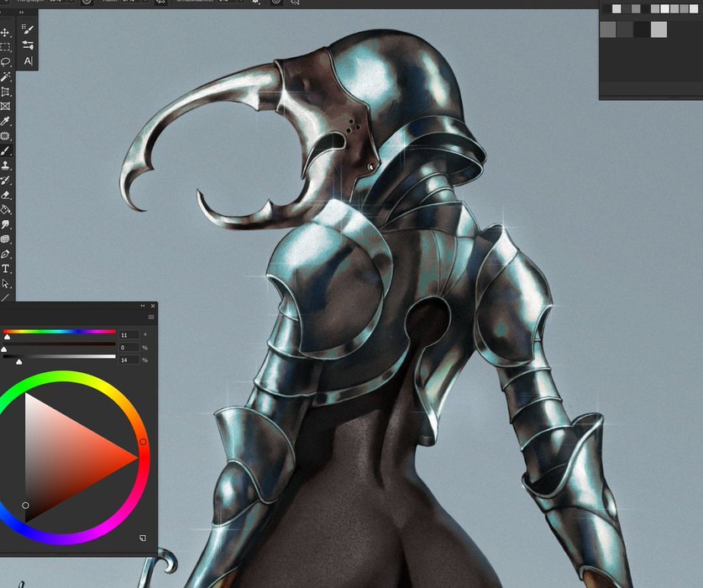Select the Type tool
703x588 pixels.
pyautogui.click(x=5, y=269)
